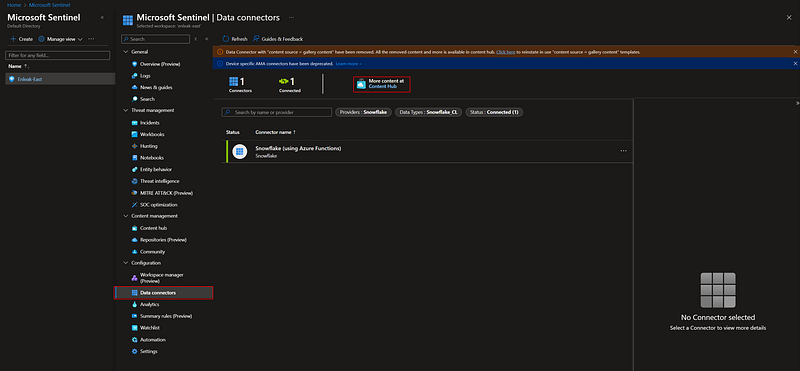This screenshot has width=800, height=371.
Task: Select Entity behavior
Action: click(x=156, y=169)
